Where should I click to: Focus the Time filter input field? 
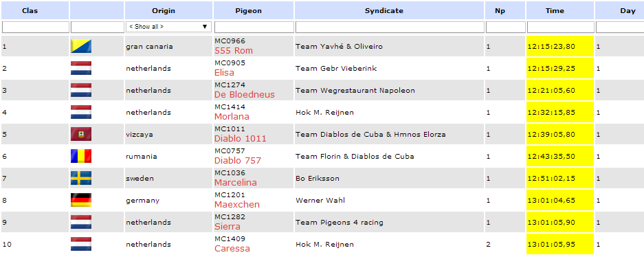(561, 27)
